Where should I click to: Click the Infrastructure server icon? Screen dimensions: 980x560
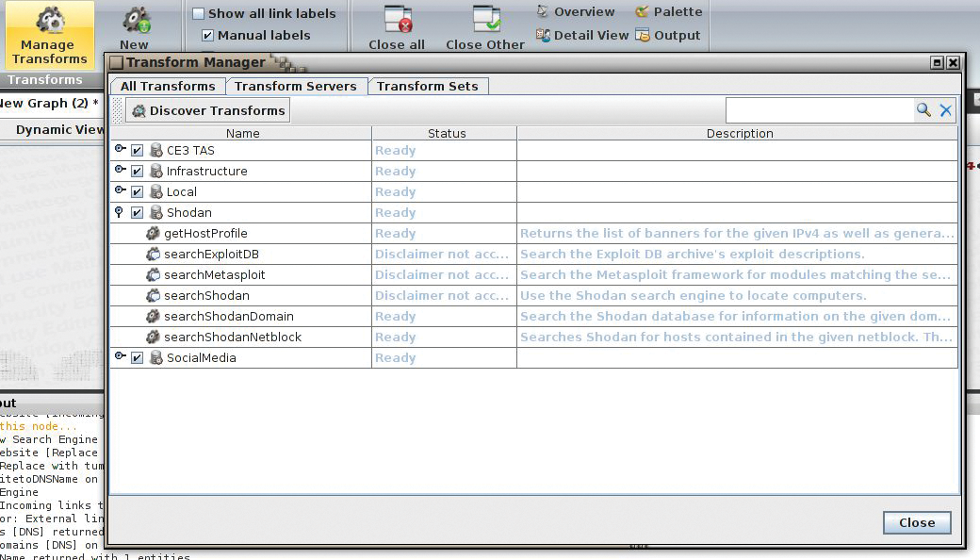[156, 172]
